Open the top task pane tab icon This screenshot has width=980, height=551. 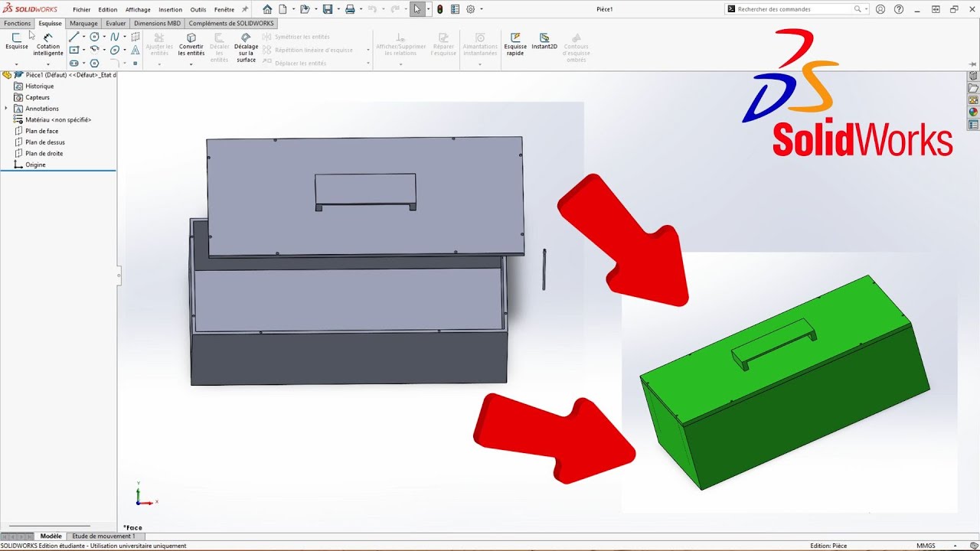pos(974,76)
